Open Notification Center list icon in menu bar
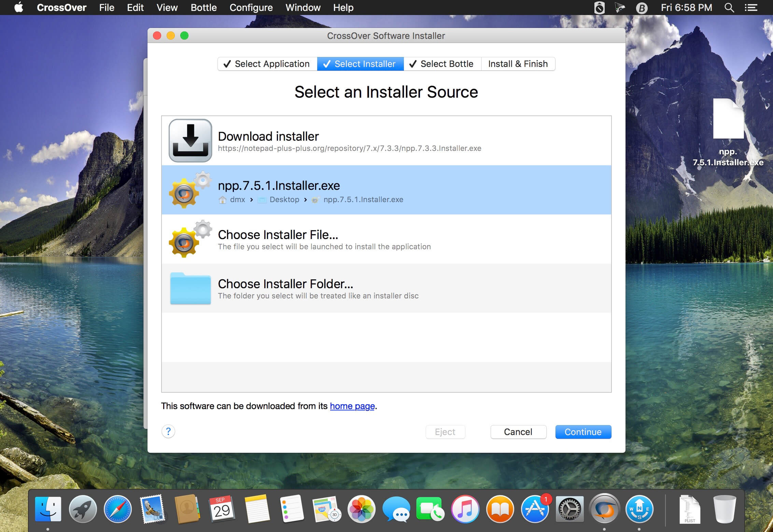The height and width of the screenshot is (532, 773). (751, 8)
